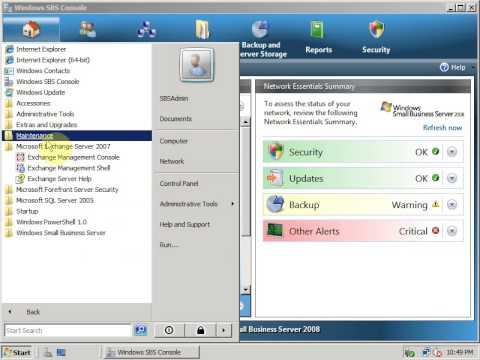Image resolution: width=480 pixels, height=360 pixels.
Task: Click the first quick launch icon
Action: tap(48, 352)
